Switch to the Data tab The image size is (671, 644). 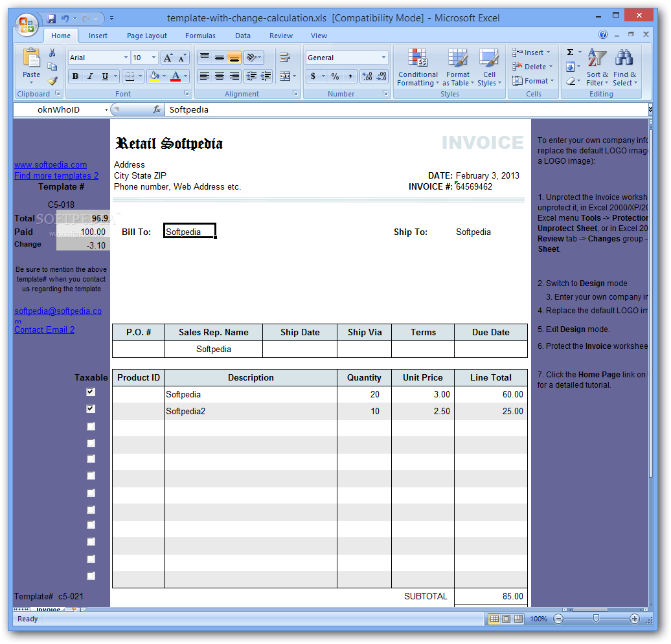pos(243,36)
